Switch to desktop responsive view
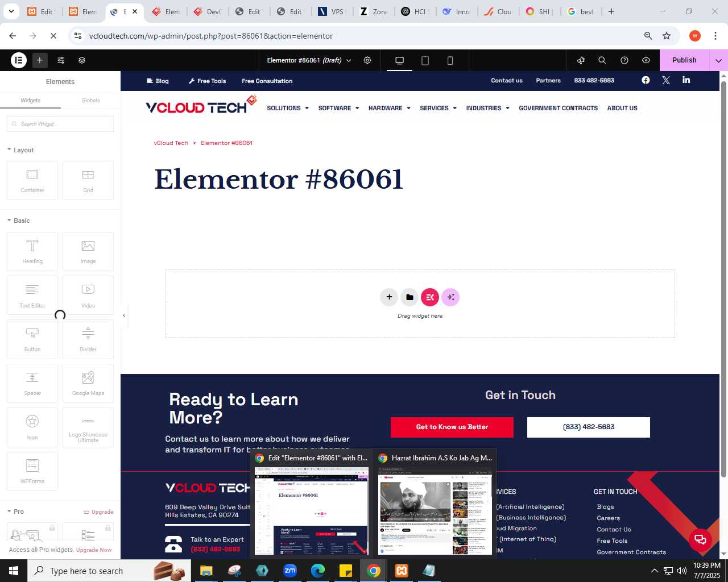 coord(400,60)
